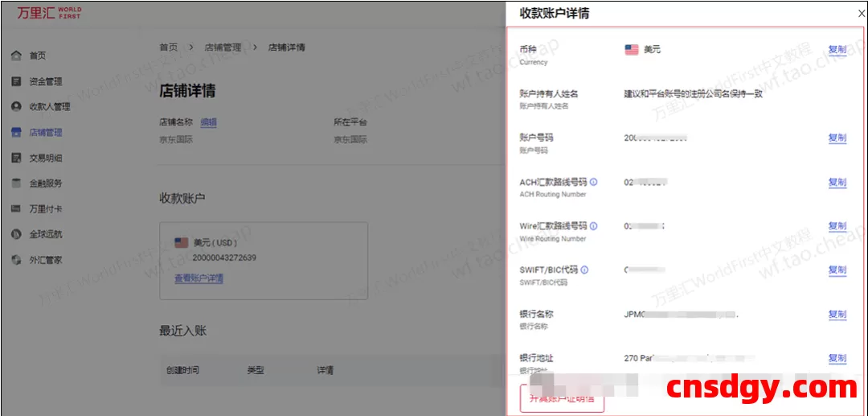The image size is (868, 416).
Task: Click info icon next to ACH汇款路线号码
Action: click(x=594, y=182)
